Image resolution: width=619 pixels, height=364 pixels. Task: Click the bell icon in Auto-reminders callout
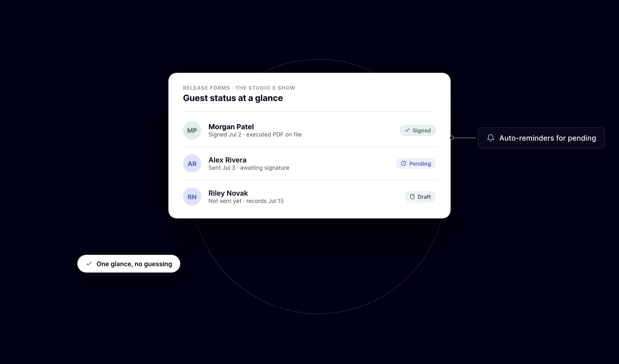pyautogui.click(x=490, y=138)
